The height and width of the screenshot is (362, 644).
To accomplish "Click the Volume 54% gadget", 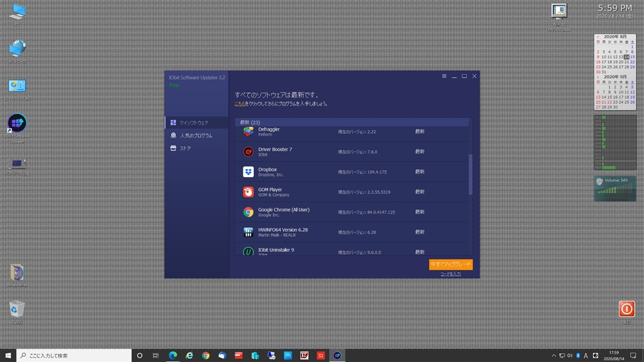I will [615, 189].
